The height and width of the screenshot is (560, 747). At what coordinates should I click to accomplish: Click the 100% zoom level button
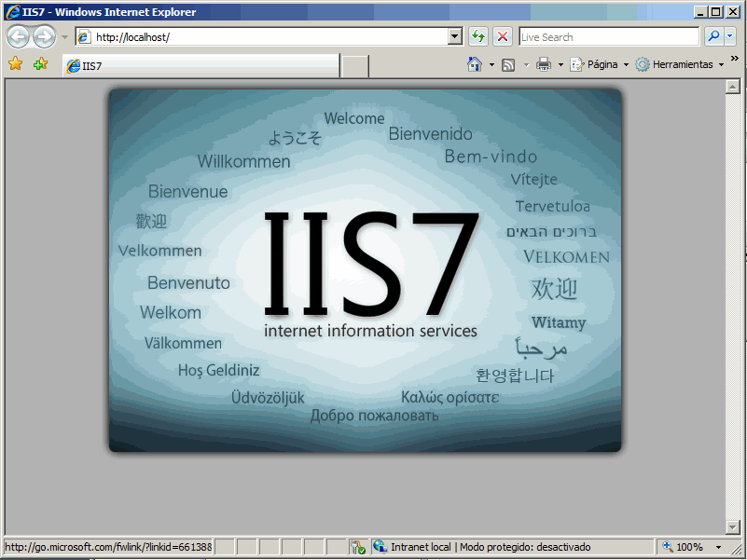(684, 547)
